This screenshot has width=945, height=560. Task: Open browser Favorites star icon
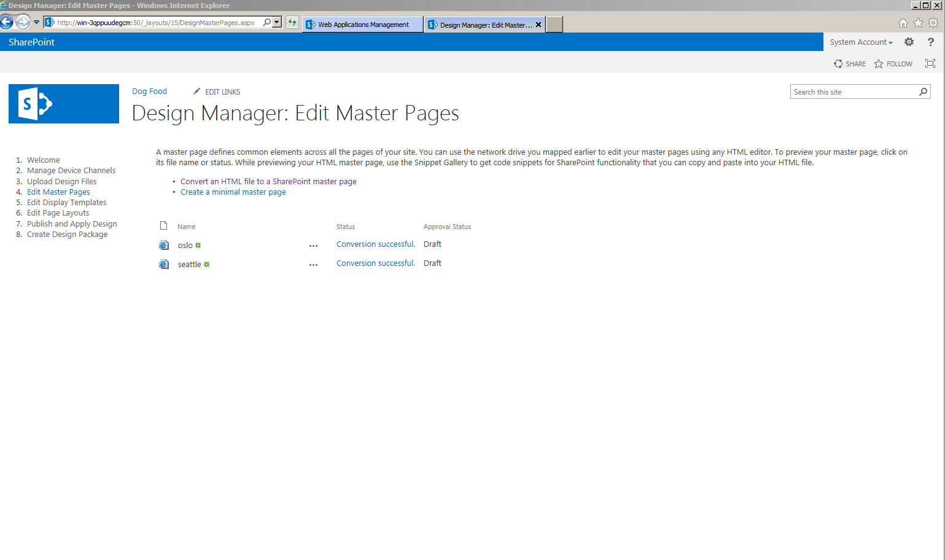918,23
